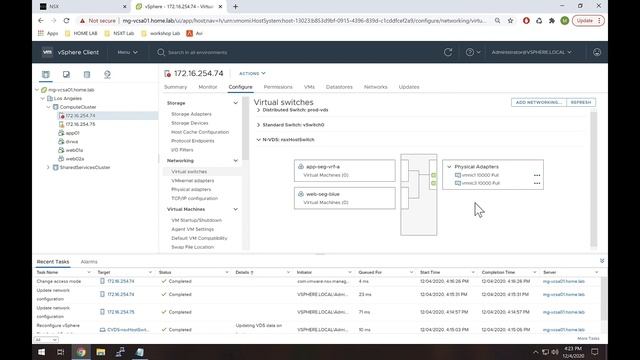Collapse Physical Adapters list
Image resolution: width=640 pixels, height=360 pixels.
coord(449,167)
